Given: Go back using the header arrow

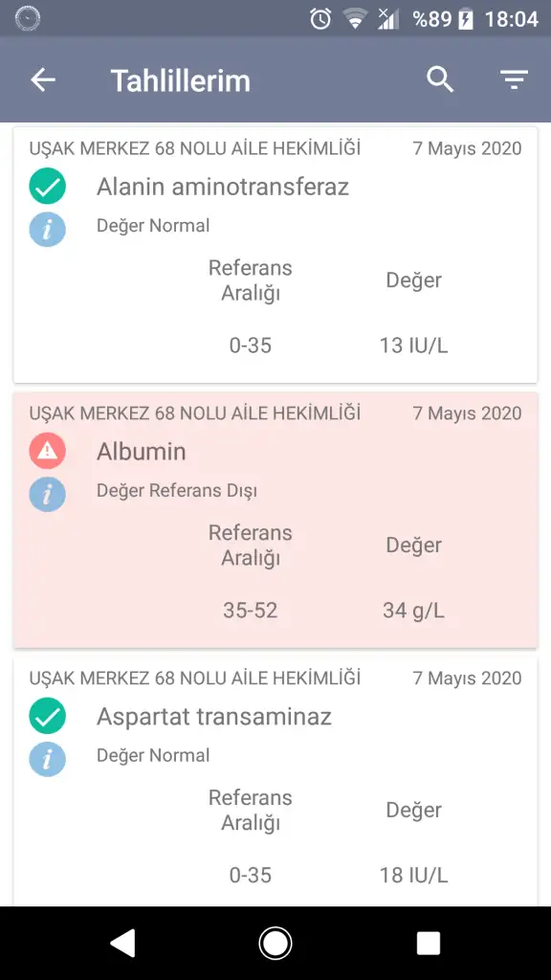Looking at the screenshot, I should [x=43, y=80].
